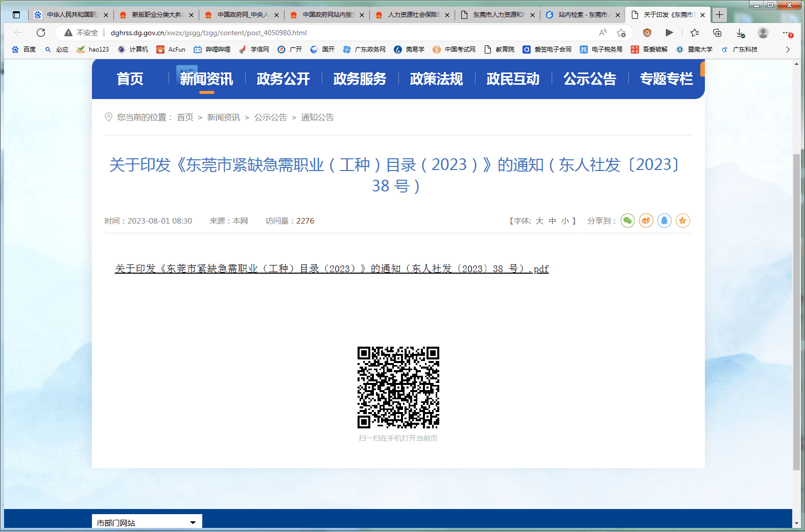Viewport: 805px width, 532px height.
Task: Open 专题专栏 navigation item
Action: pos(666,79)
